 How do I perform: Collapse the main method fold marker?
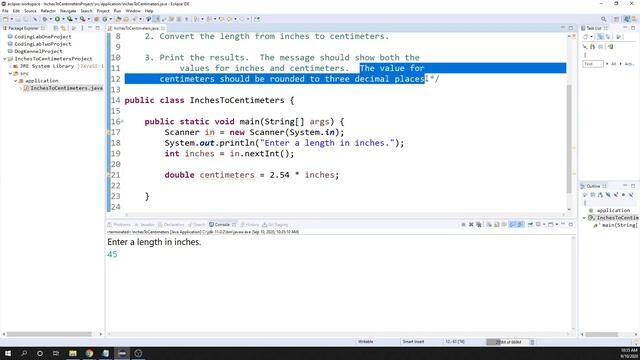point(122,122)
